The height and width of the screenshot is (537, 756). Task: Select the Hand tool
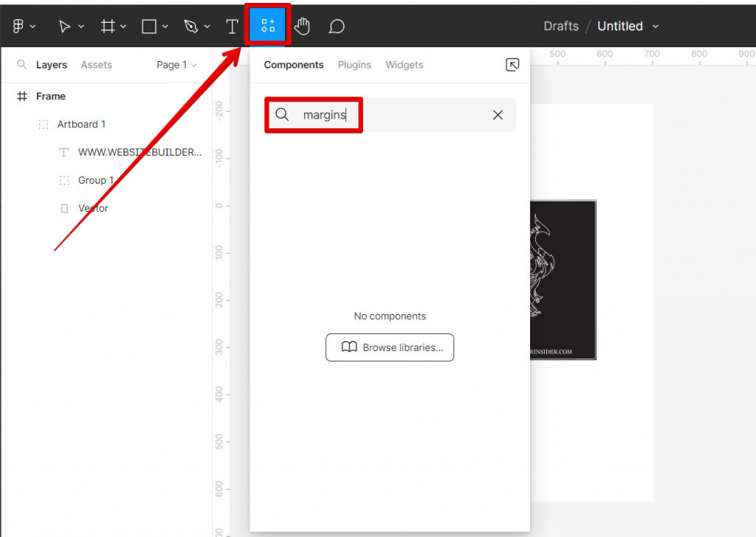(302, 27)
